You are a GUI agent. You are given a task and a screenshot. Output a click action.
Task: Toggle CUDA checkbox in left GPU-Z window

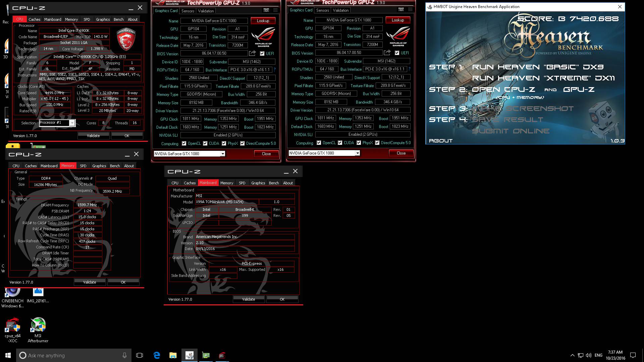point(205,143)
